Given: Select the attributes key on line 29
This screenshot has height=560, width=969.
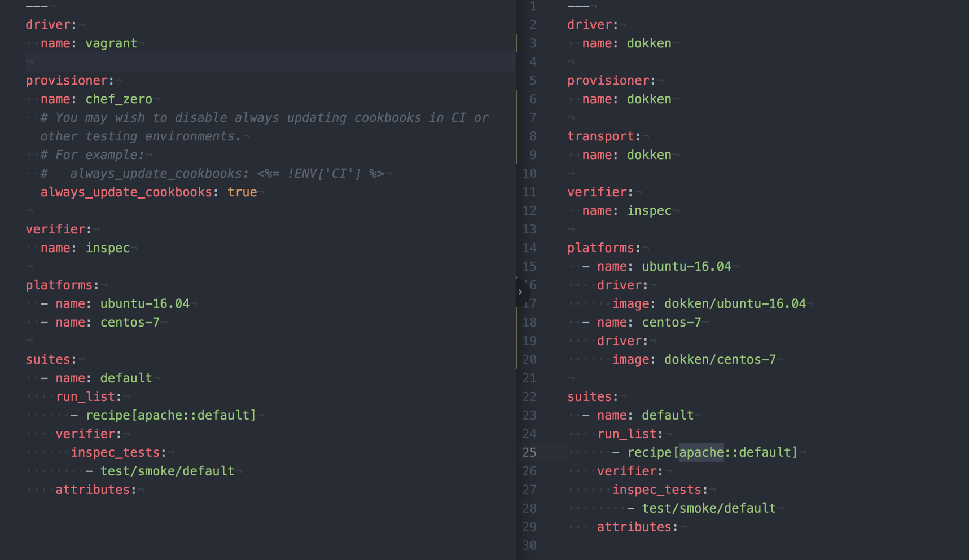Looking at the screenshot, I should pyautogui.click(x=634, y=527).
